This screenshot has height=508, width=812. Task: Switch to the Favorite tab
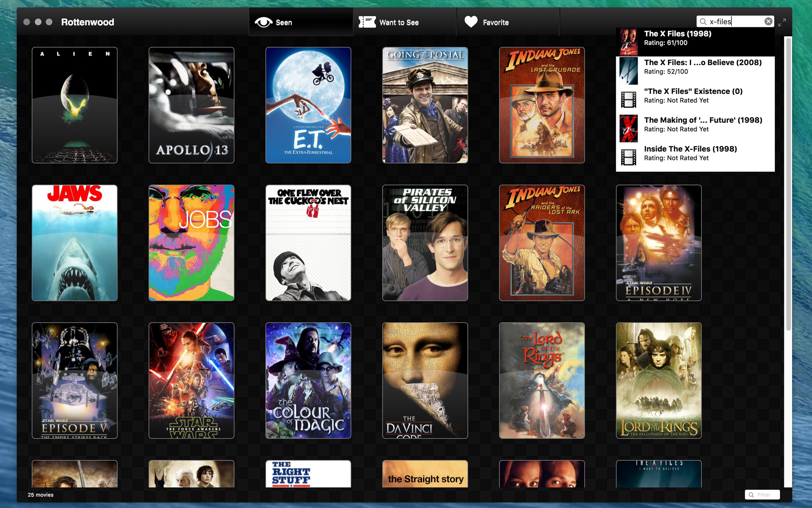pyautogui.click(x=508, y=22)
